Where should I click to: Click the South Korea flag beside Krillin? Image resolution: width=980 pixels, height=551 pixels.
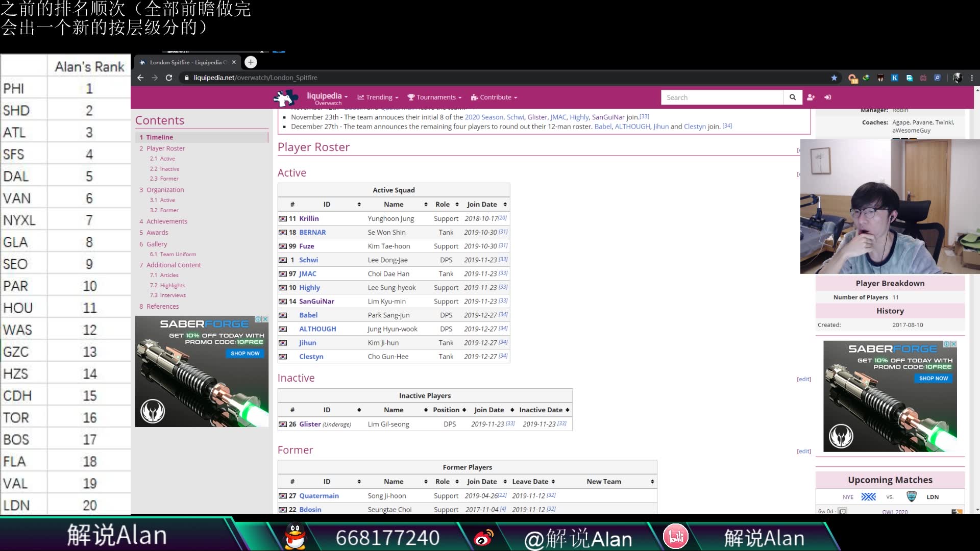[283, 218]
